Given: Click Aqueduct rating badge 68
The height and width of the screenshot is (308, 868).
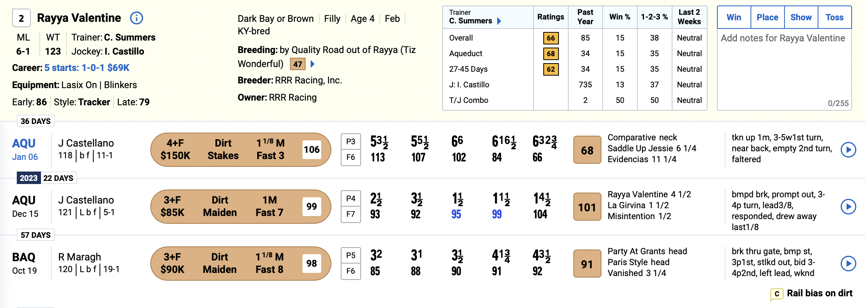Looking at the screenshot, I should [551, 53].
